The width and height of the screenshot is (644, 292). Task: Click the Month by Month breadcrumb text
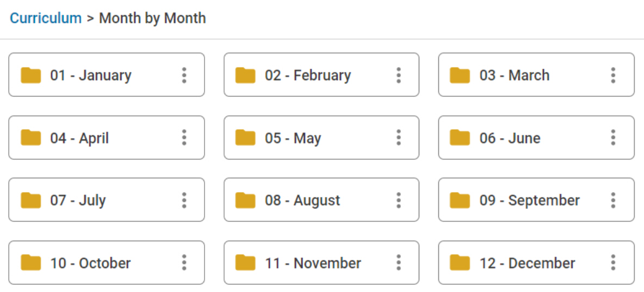152,18
